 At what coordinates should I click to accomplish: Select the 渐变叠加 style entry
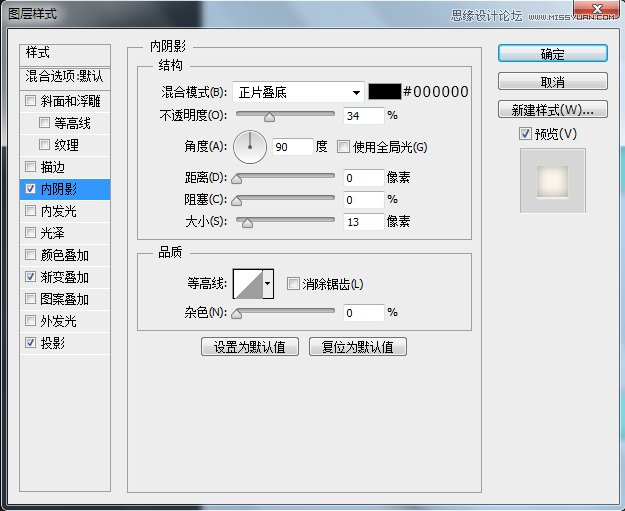(65, 277)
